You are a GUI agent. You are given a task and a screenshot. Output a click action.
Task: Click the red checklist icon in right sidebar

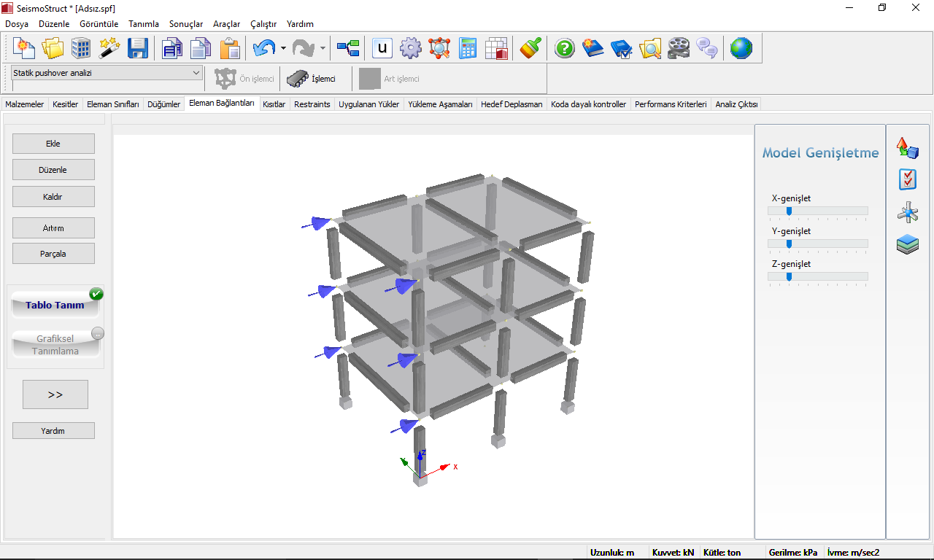point(907,179)
